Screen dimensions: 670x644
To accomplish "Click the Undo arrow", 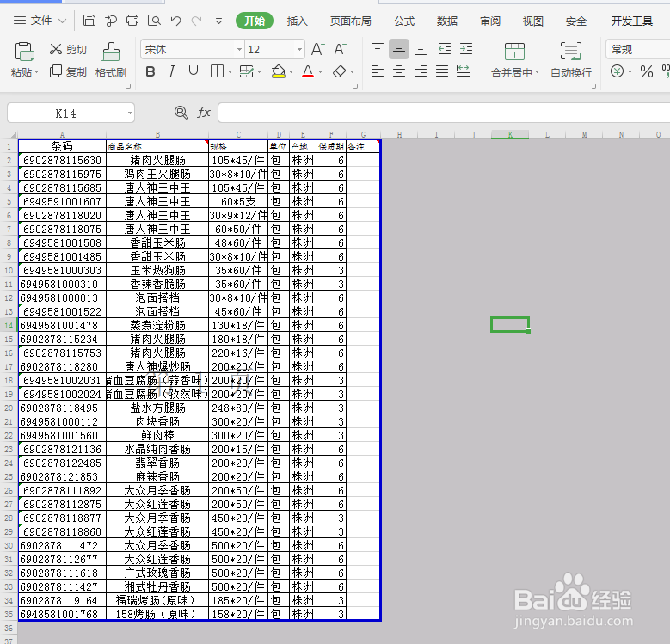I will pos(175,21).
